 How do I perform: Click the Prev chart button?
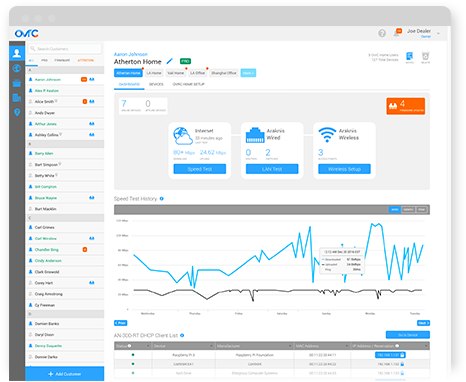[x=120, y=323]
